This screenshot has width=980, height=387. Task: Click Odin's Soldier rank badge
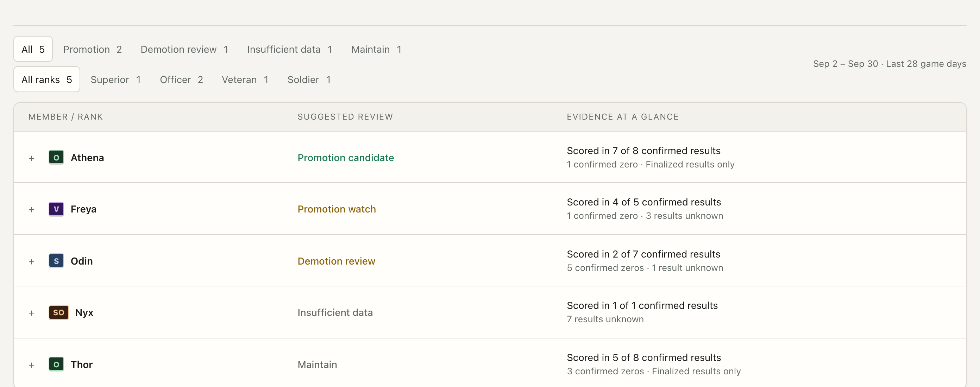[56, 261]
